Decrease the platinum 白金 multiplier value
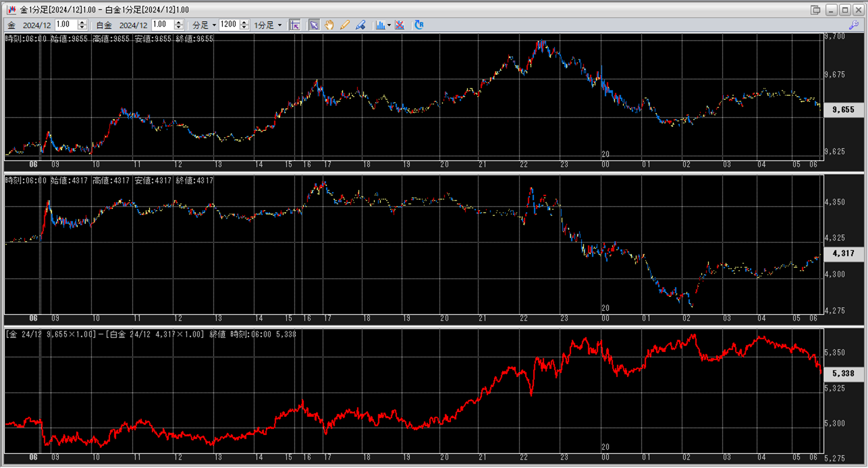The image size is (868, 468). (179, 28)
